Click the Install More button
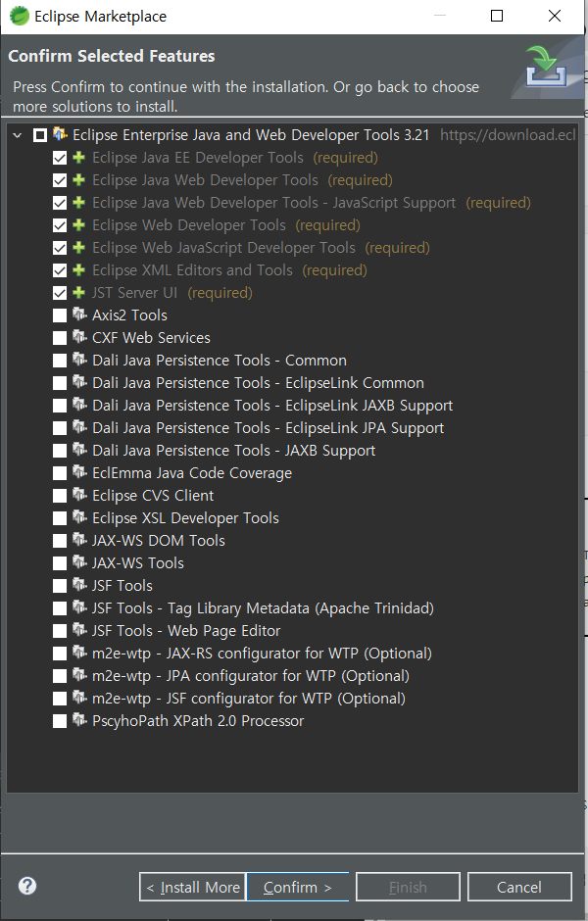Viewport: 588px width, 921px height. (192, 887)
